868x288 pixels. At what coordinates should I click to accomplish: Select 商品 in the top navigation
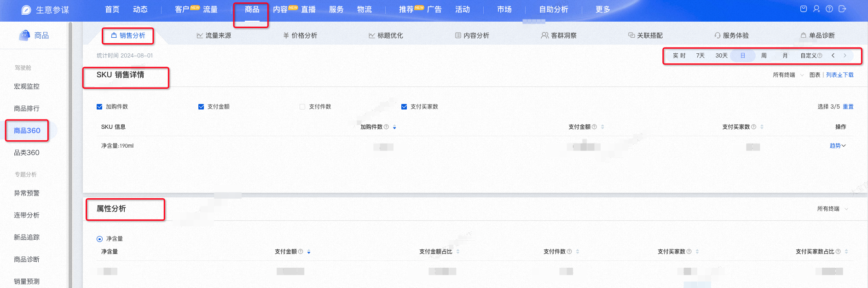coord(252,9)
